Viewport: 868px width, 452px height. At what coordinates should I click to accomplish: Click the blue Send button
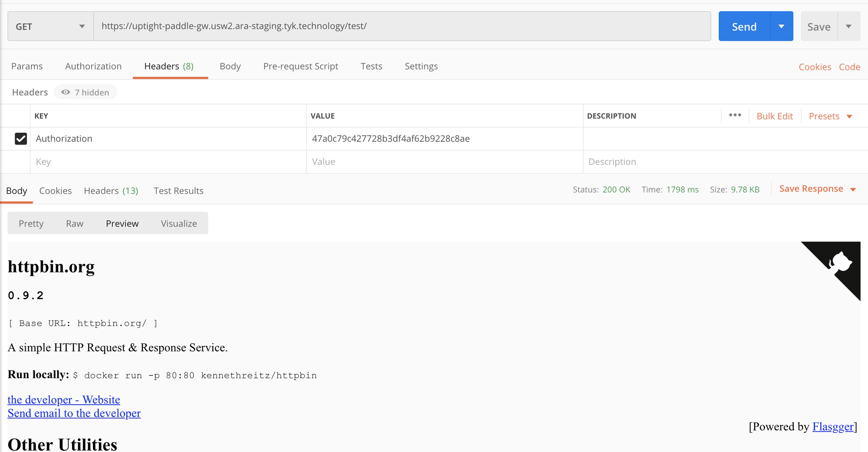[x=744, y=26]
